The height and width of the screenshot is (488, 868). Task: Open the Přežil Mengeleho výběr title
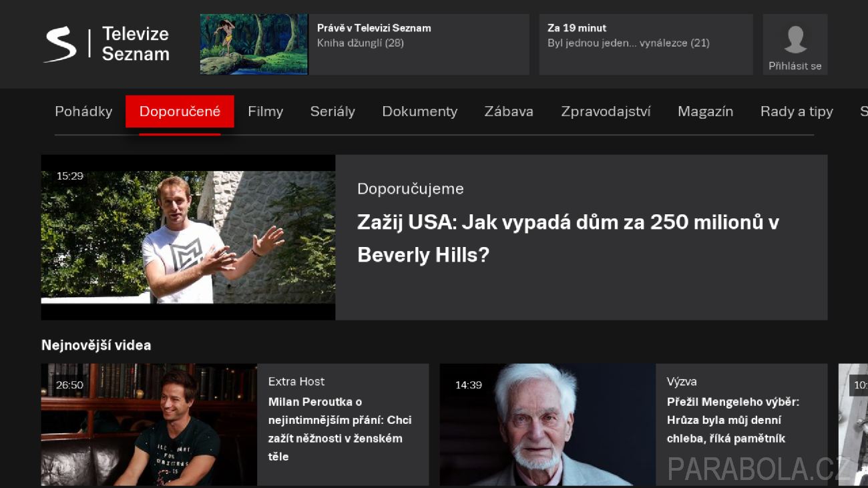[x=733, y=420]
